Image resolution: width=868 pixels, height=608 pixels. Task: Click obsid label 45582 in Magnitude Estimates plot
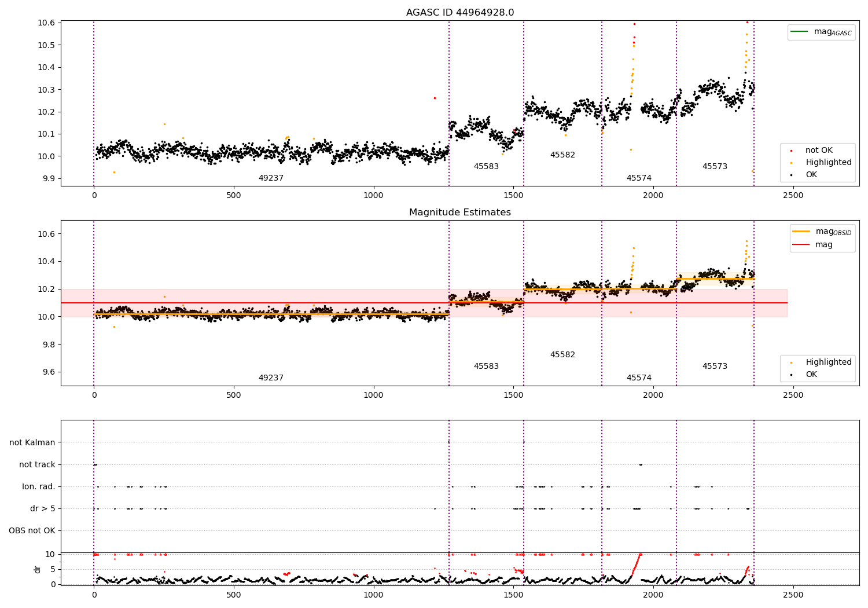click(x=562, y=355)
